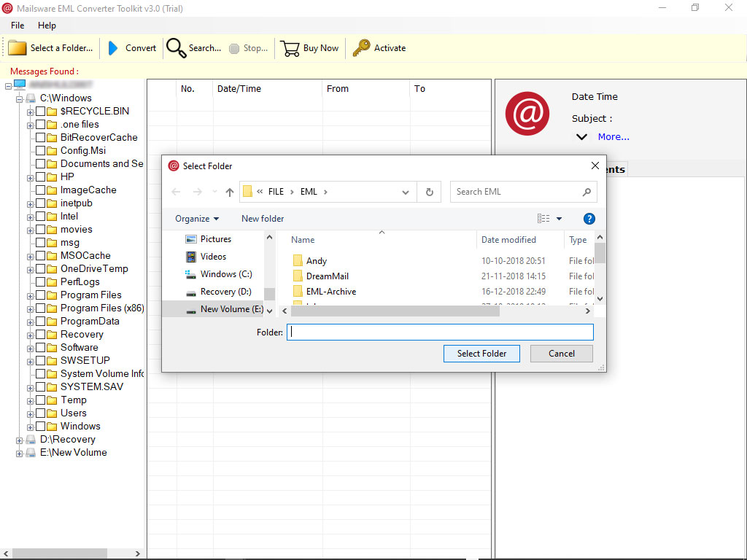Click the red @ logo in preview pane
Image resolution: width=747 pixels, height=560 pixels.
(527, 114)
